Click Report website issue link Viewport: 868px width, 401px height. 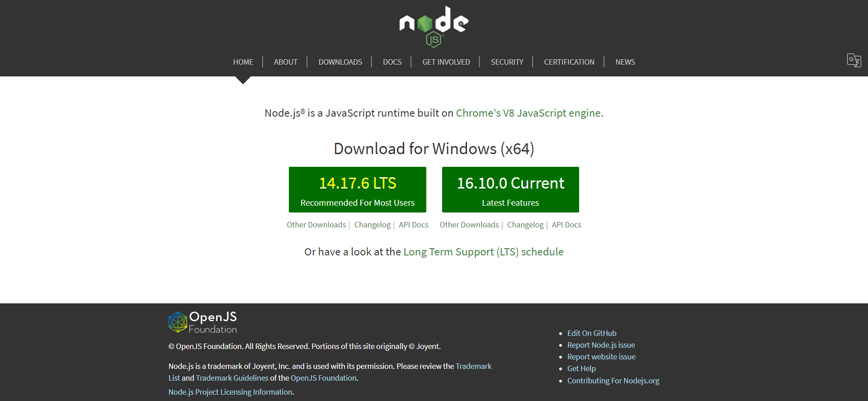coord(601,357)
